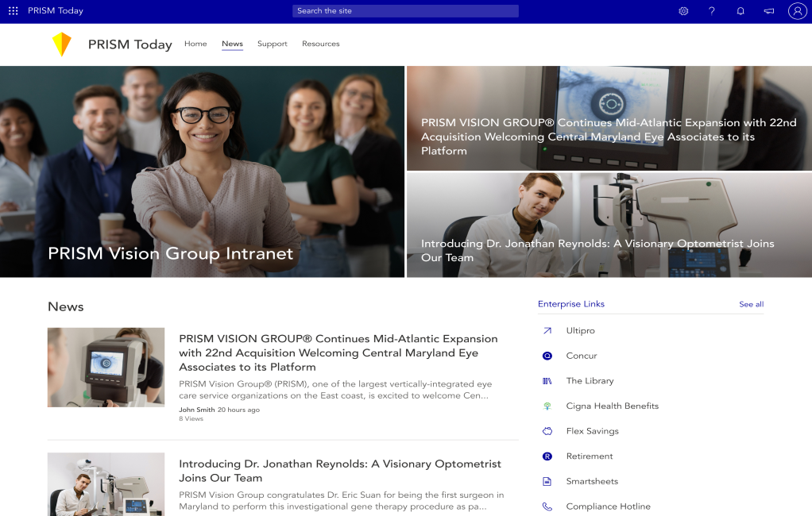Viewport: 812px width, 516px height.
Task: Click the Smartsheets document icon
Action: [547, 481]
